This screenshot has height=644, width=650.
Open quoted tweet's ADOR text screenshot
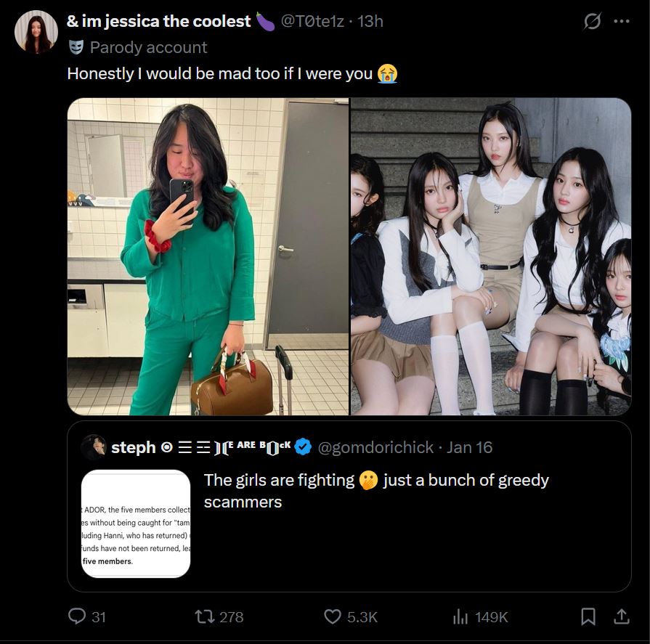pyautogui.click(x=136, y=523)
